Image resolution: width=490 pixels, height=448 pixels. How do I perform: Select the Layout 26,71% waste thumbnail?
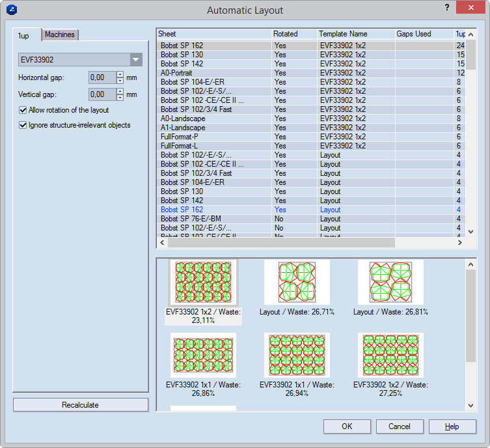coord(297,283)
